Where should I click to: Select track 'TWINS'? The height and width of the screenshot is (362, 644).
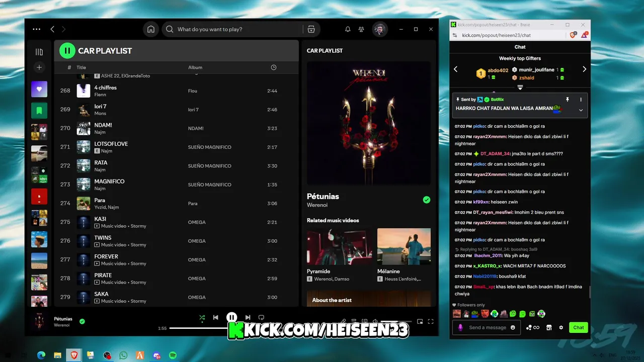pyautogui.click(x=176, y=241)
